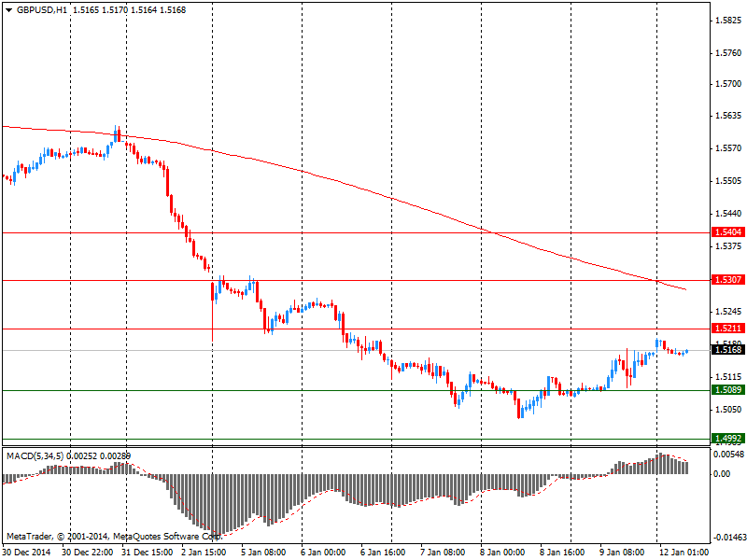Click the 1.5115 price scale value
This screenshot has height=560, width=747.
pos(729,377)
